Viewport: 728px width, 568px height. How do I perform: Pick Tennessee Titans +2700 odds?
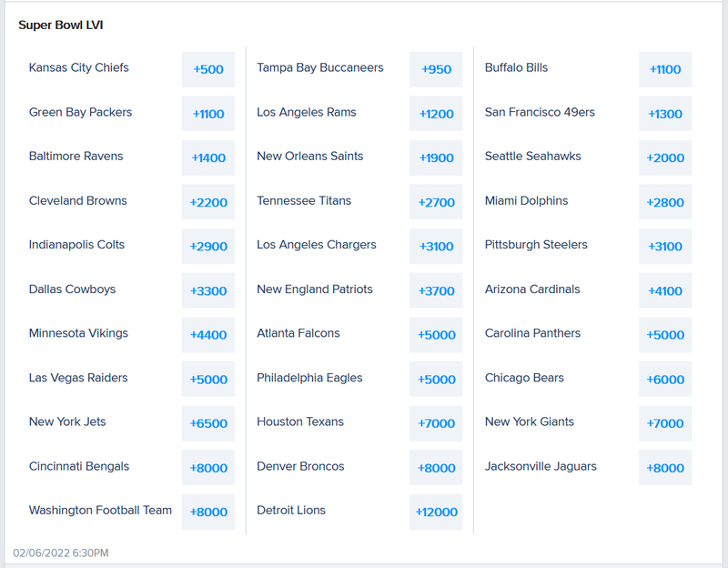click(x=436, y=202)
